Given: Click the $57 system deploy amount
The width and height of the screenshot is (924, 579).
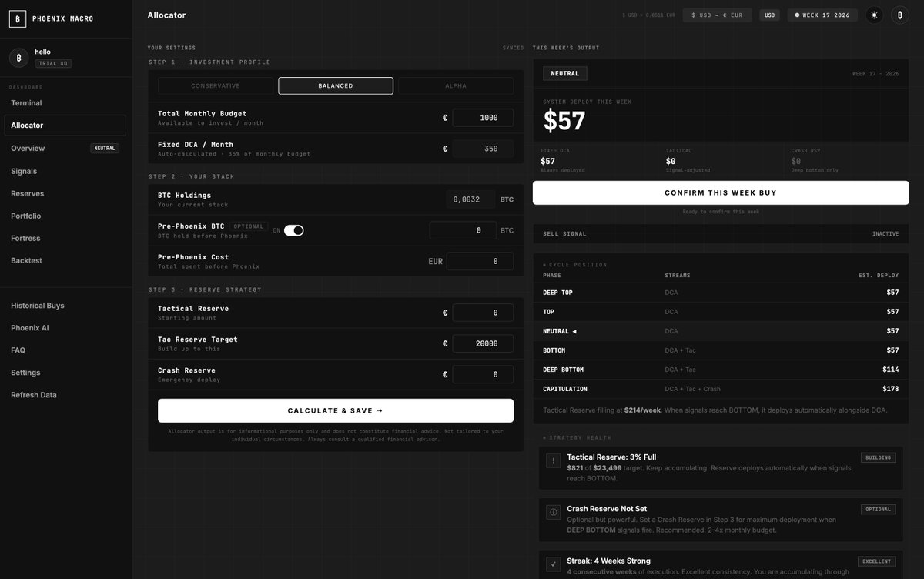Looking at the screenshot, I should [564, 121].
